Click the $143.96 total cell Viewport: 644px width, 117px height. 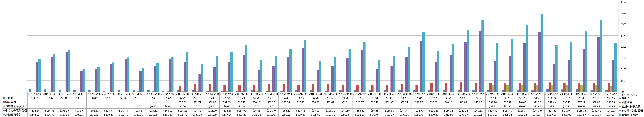point(35,115)
